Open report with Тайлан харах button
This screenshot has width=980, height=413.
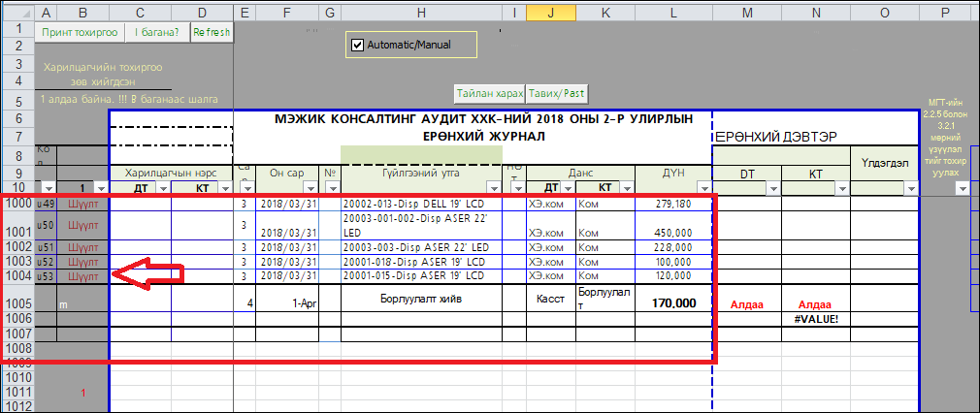point(490,94)
